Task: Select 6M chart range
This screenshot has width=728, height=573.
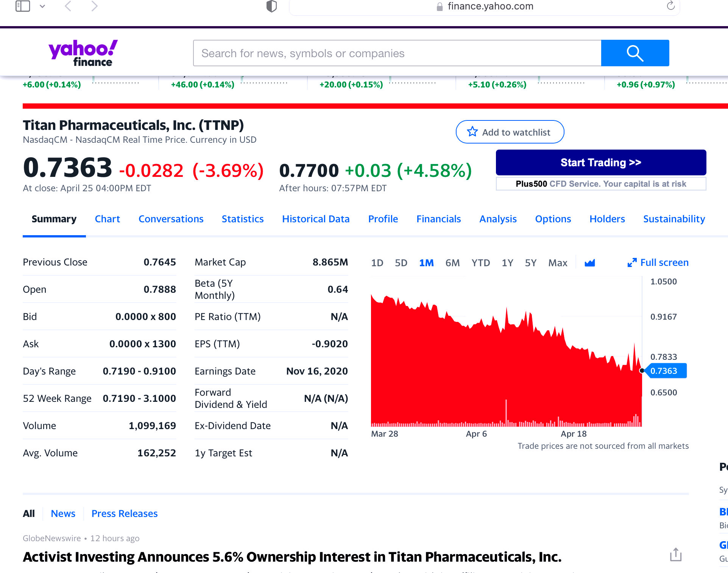Action: click(x=452, y=263)
